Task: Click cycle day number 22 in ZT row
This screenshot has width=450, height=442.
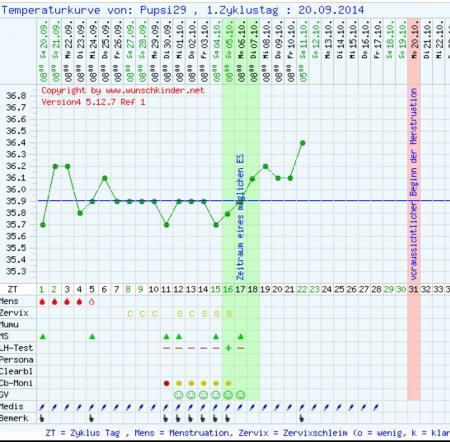Action: [302, 289]
